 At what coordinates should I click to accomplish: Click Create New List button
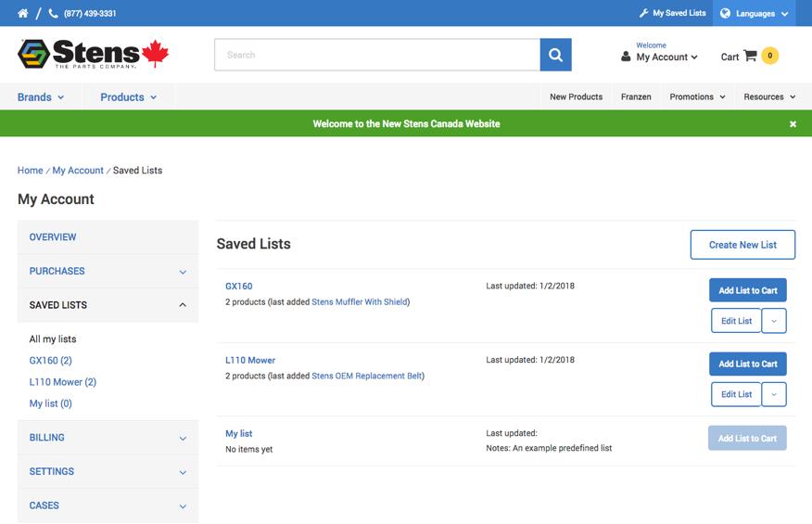tap(742, 245)
